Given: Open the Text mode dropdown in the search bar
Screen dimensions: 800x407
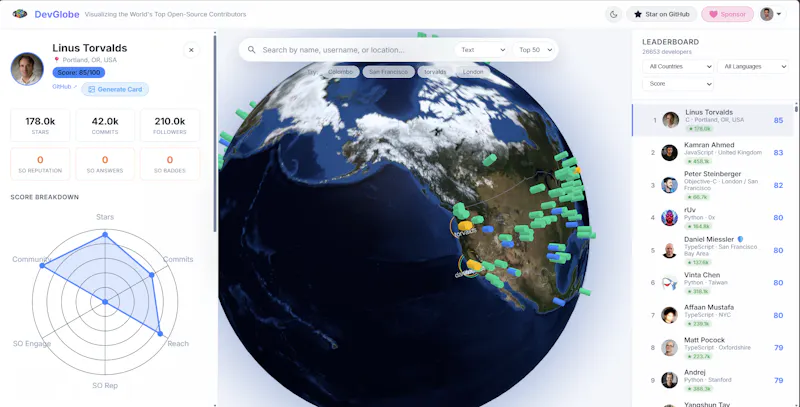Looking at the screenshot, I should (x=482, y=50).
